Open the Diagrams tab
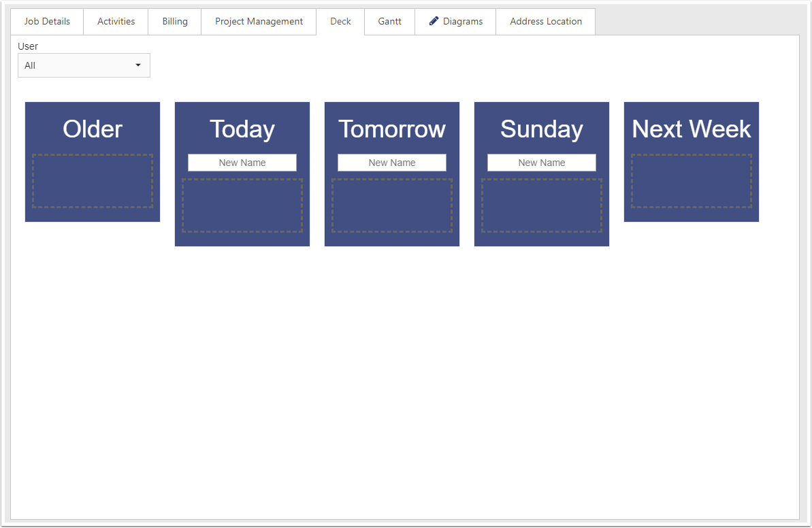 tap(456, 22)
